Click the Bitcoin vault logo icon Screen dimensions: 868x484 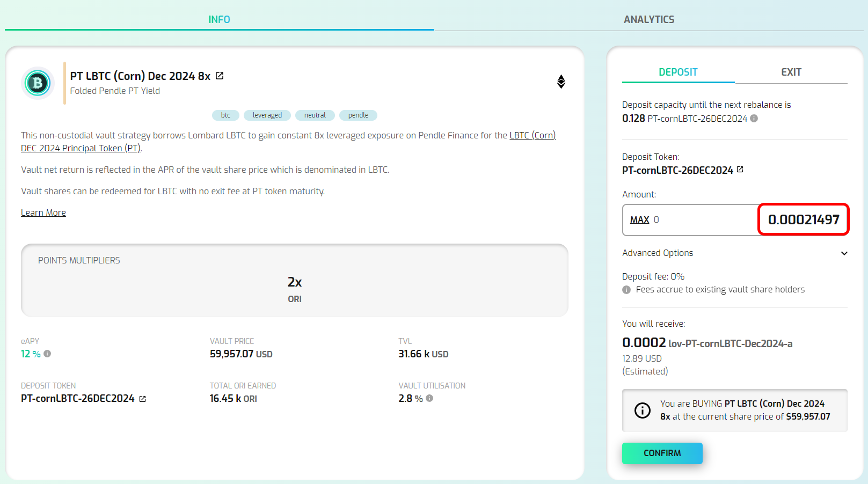click(x=38, y=83)
